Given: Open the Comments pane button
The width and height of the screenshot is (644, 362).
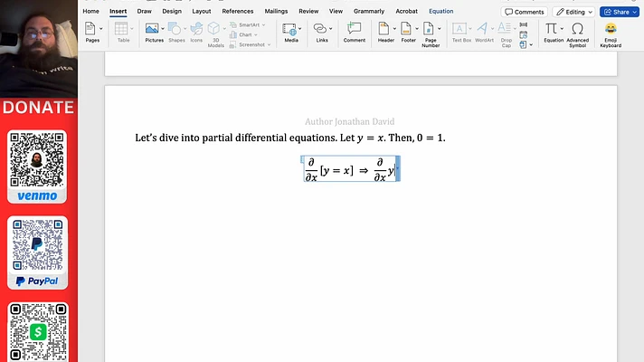Looking at the screenshot, I should (x=525, y=12).
